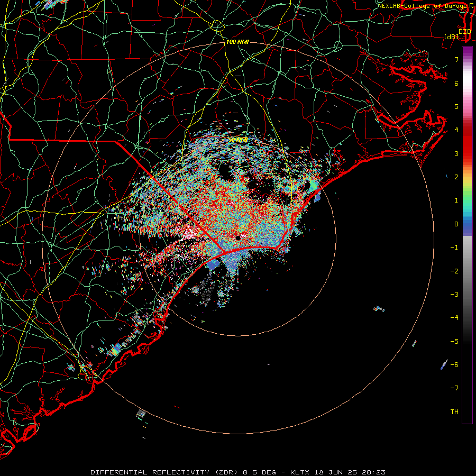Image resolution: width=476 pixels, height=476 pixels.
Task: Click the 6 dB value on color scale
Action: pos(456,83)
